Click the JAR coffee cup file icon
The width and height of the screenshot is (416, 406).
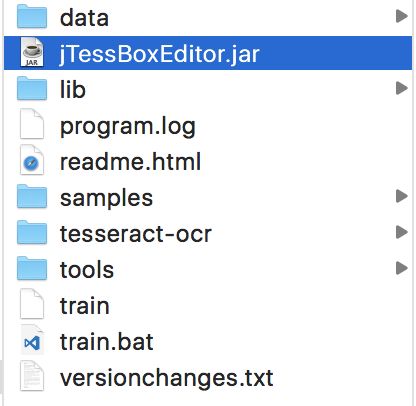pos(32,53)
